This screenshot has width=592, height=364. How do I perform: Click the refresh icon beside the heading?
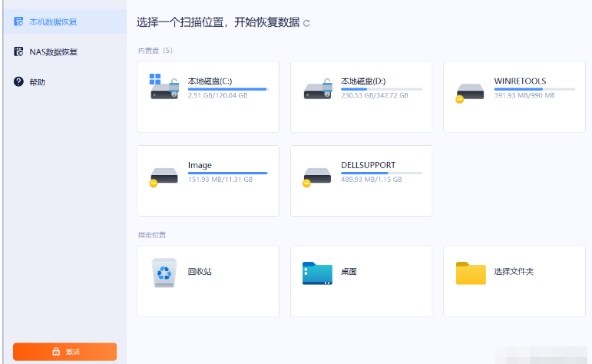coord(307,23)
